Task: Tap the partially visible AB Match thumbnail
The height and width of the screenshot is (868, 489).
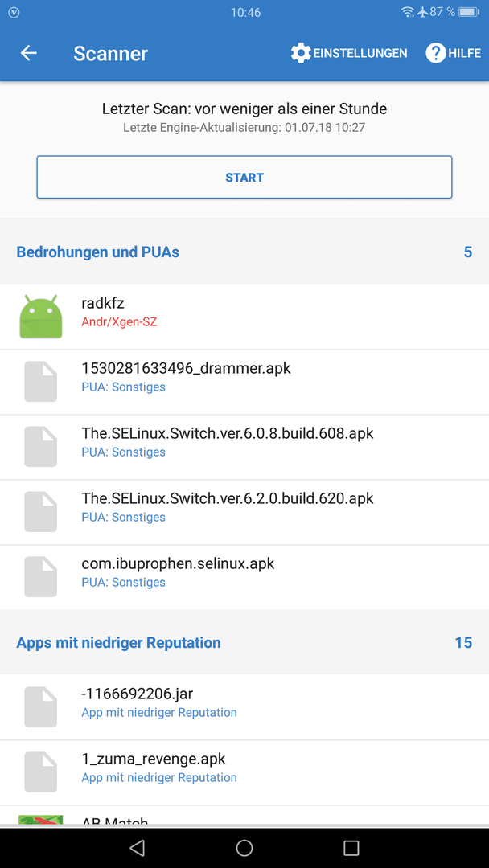Action: point(40,819)
